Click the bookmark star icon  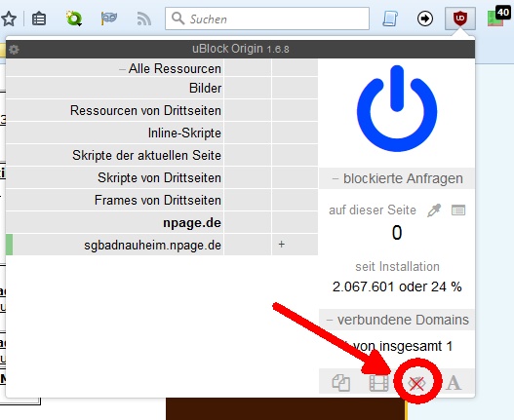point(9,19)
